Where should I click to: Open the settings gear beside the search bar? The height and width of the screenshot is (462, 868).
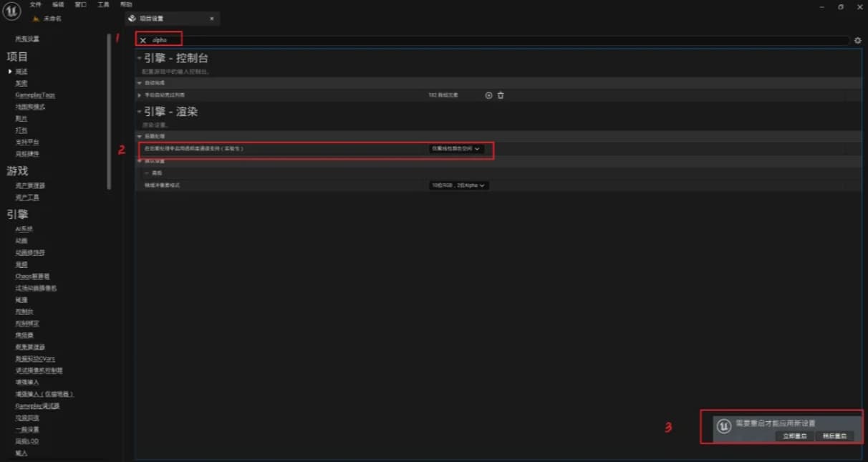tap(857, 41)
